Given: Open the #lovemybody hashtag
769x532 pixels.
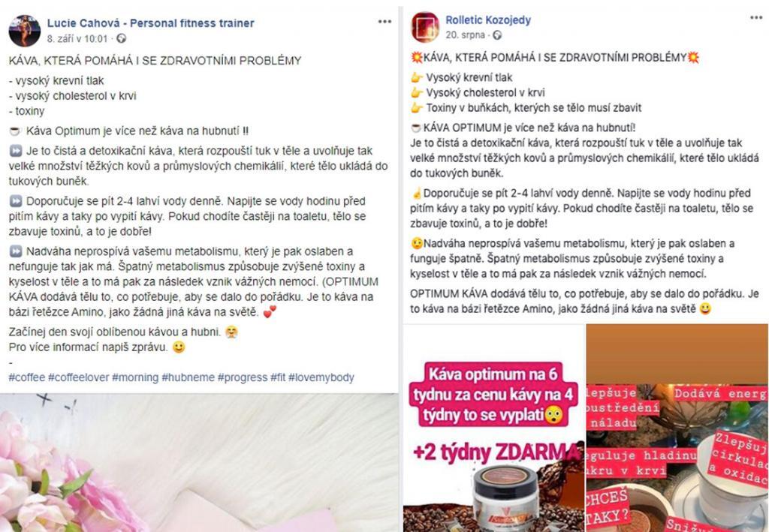Looking at the screenshot, I should tap(321, 377).
